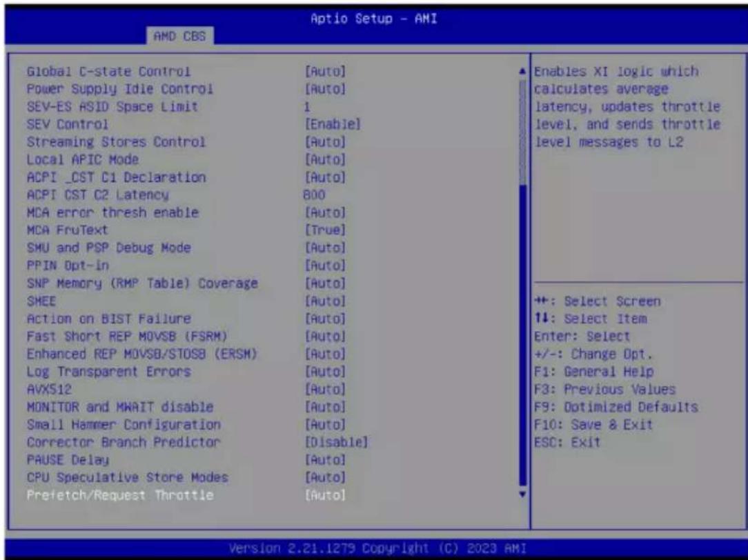Click the F9: Optimized Defaults hint
This screenshot has height=560, width=748.
pos(616,407)
